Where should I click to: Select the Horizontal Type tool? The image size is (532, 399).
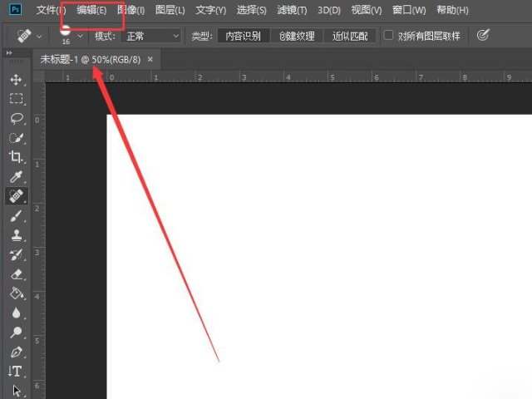click(x=16, y=371)
